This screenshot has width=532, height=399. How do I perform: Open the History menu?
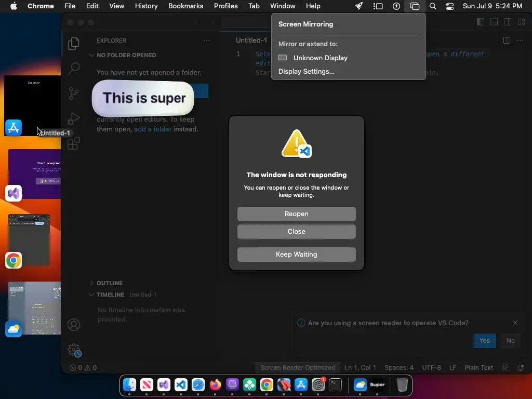point(146,6)
